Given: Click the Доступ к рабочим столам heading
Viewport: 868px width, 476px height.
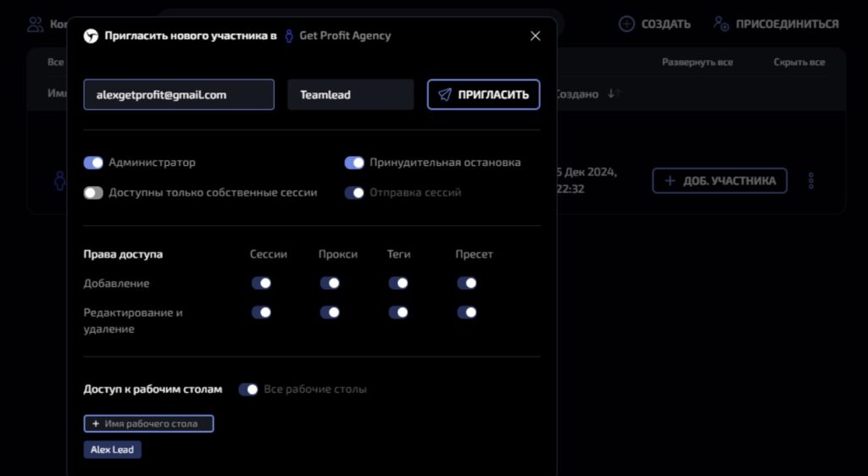Looking at the screenshot, I should (x=153, y=390).
